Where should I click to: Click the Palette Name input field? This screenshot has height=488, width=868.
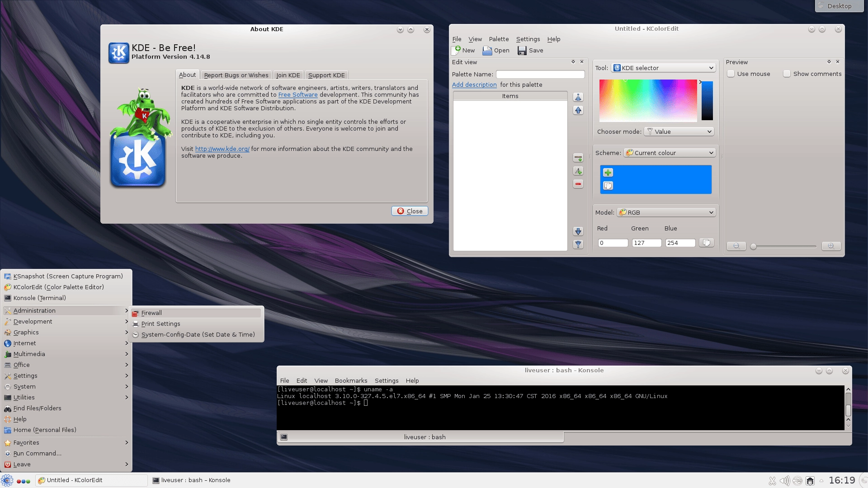tap(540, 74)
